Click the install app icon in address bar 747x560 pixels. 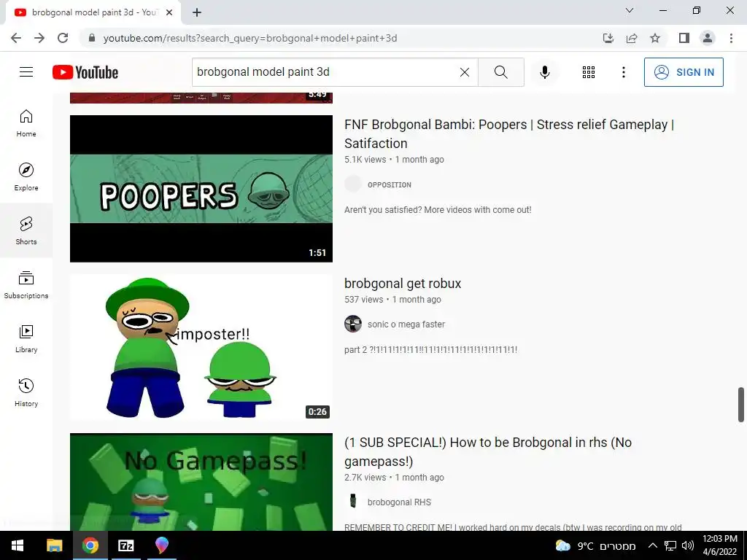tap(608, 38)
